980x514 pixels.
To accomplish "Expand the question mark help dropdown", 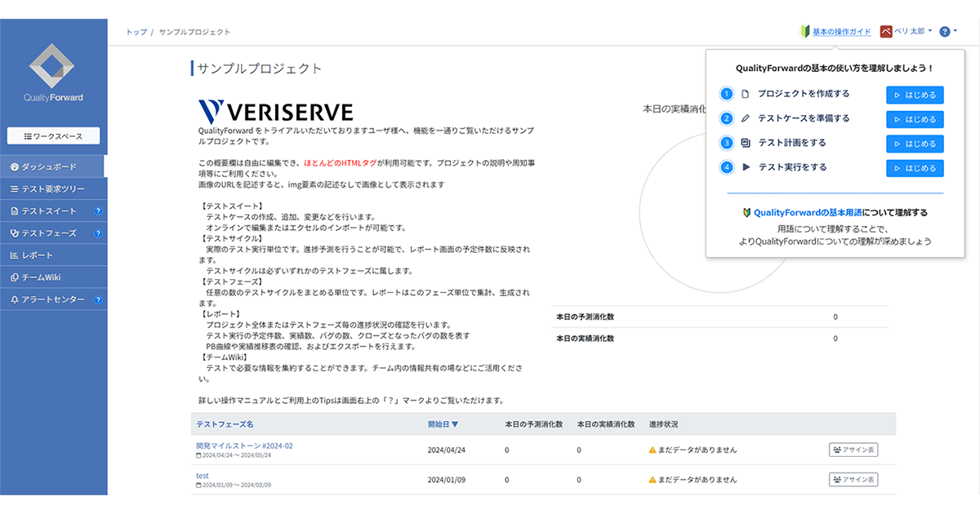I will pyautogui.click(x=948, y=31).
